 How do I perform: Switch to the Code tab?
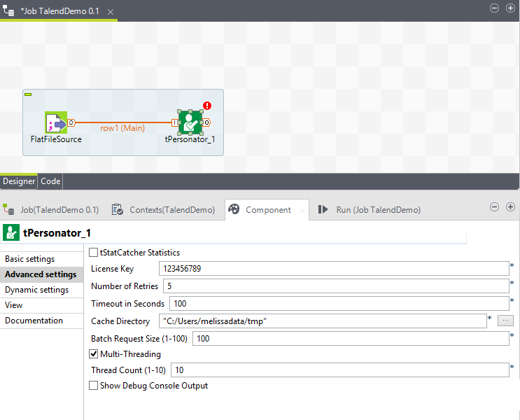point(50,181)
